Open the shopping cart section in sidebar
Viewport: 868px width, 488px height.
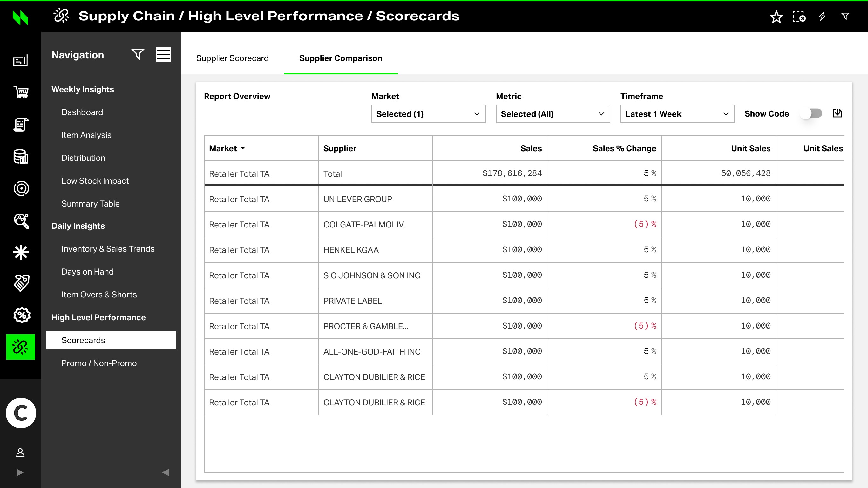(x=21, y=92)
